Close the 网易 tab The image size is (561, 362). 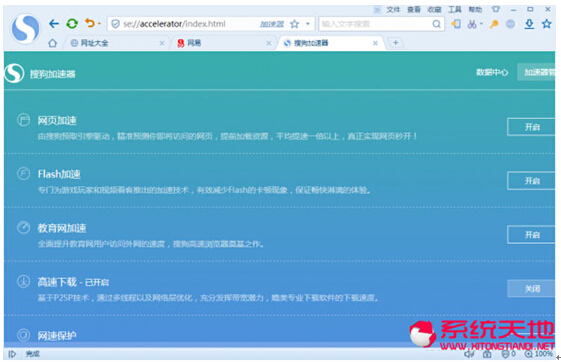coord(268,43)
